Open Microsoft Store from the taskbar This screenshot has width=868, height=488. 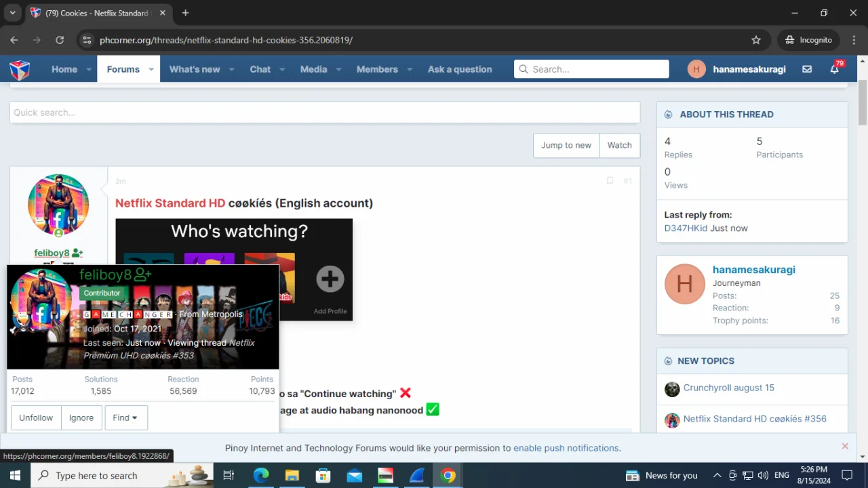(323, 475)
